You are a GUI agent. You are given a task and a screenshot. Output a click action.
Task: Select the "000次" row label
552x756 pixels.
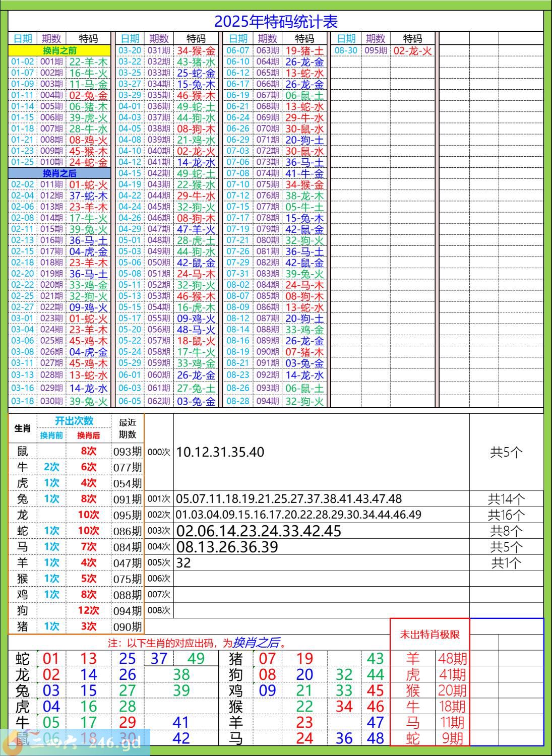click(159, 452)
